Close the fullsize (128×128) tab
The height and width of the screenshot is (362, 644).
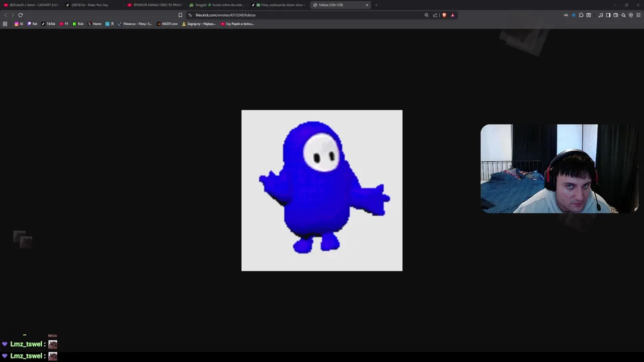367,5
